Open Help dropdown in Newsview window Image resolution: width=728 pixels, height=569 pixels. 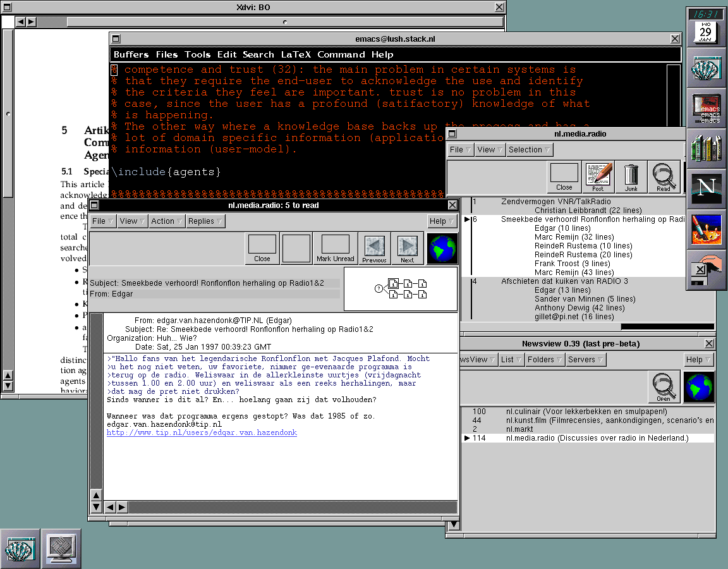(699, 360)
